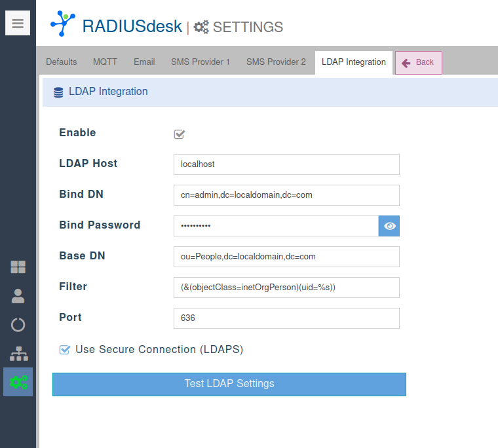Switch to the Email tab
This screenshot has height=448, width=498.
point(144,62)
